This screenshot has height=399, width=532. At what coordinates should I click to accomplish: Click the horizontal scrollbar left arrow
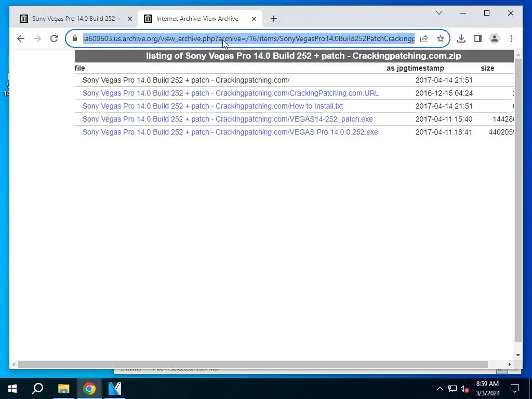click(x=14, y=364)
